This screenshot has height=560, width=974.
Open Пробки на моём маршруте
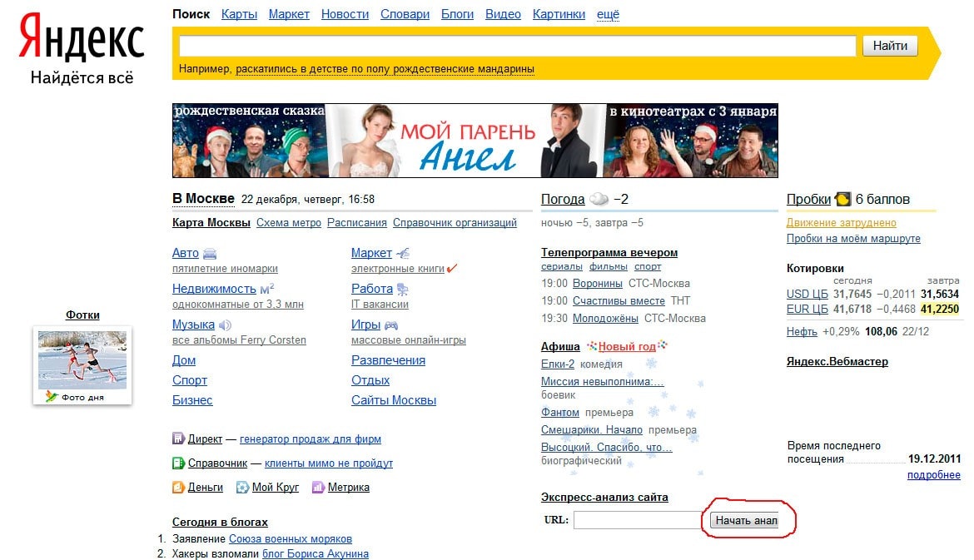(x=853, y=239)
